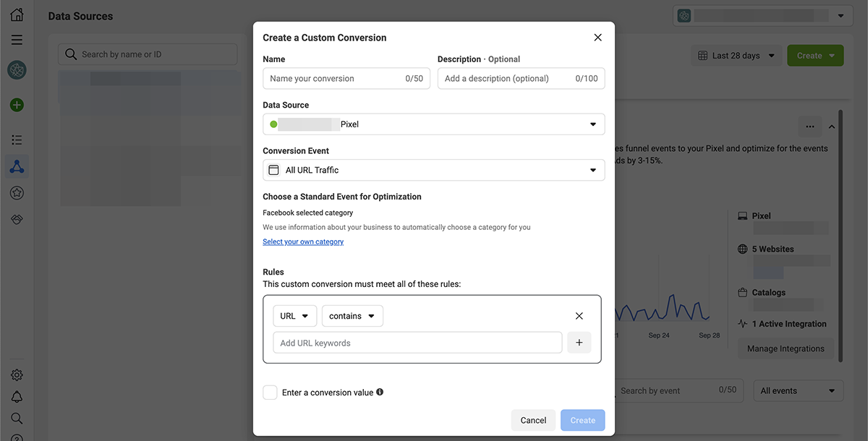Open the contains condition dropdown
Viewport: 868px width, 441px height.
352,316
